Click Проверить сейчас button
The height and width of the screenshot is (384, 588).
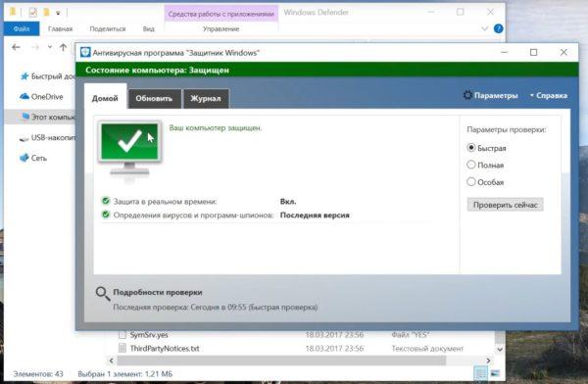click(505, 205)
